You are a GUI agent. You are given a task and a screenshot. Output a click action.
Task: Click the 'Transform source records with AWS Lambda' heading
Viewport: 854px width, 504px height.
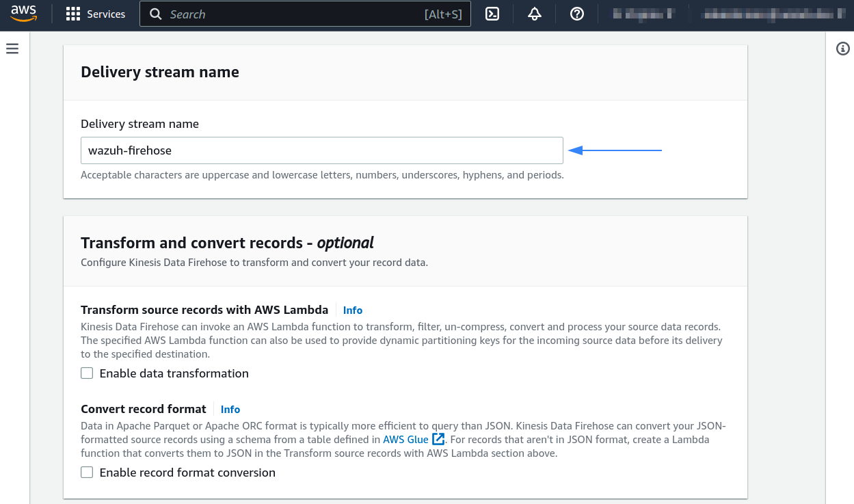pyautogui.click(x=204, y=310)
